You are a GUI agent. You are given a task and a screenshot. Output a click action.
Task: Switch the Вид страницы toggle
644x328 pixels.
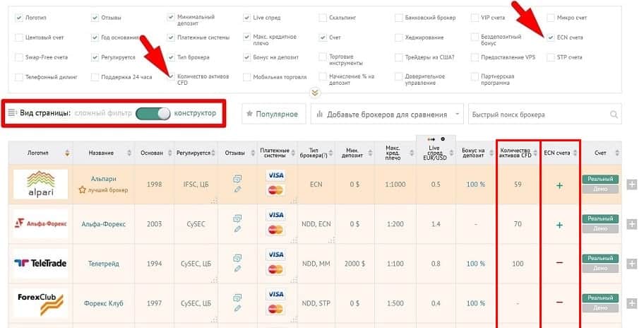pos(153,113)
